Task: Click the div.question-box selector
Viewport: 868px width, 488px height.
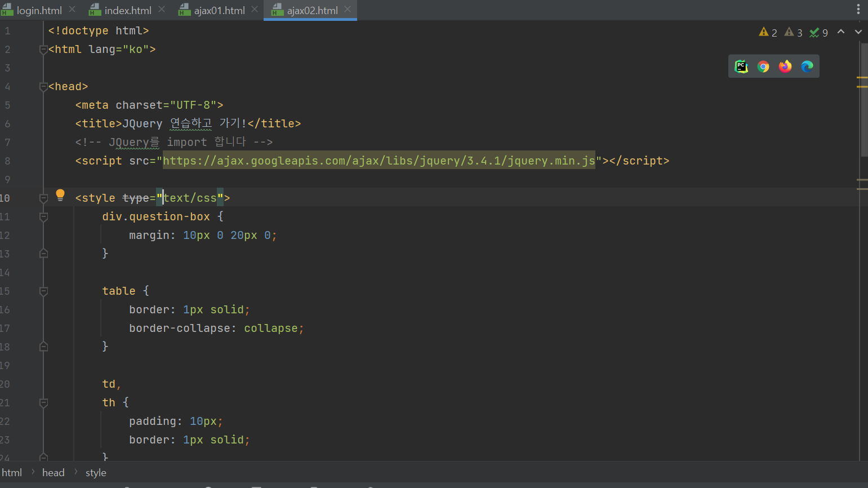Action: tap(156, 217)
